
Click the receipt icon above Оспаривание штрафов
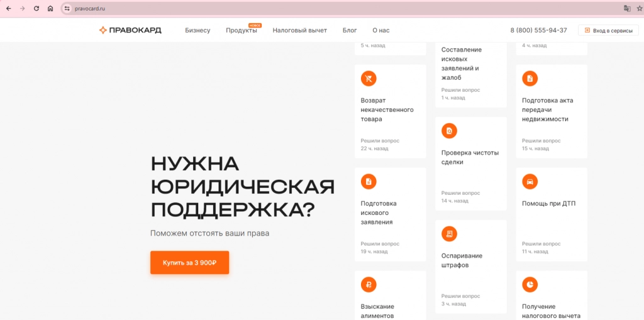pos(449,234)
